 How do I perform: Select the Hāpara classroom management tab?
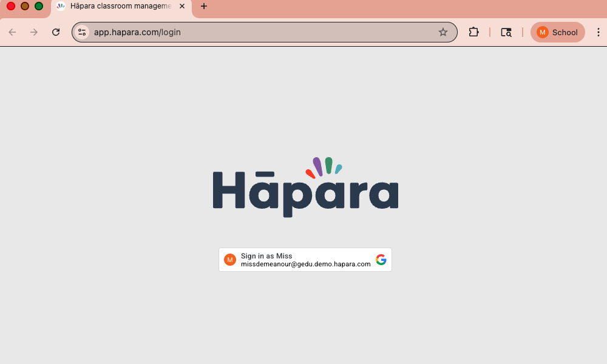tap(121, 7)
